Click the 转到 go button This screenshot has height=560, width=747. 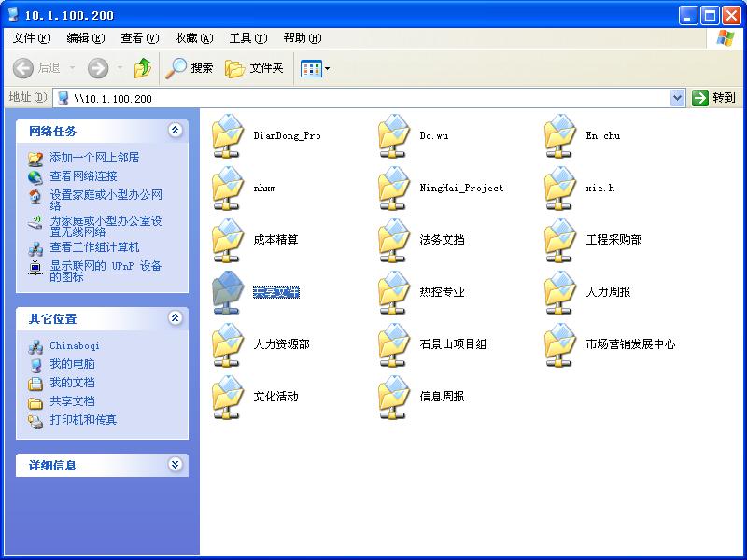pyautogui.click(x=714, y=98)
